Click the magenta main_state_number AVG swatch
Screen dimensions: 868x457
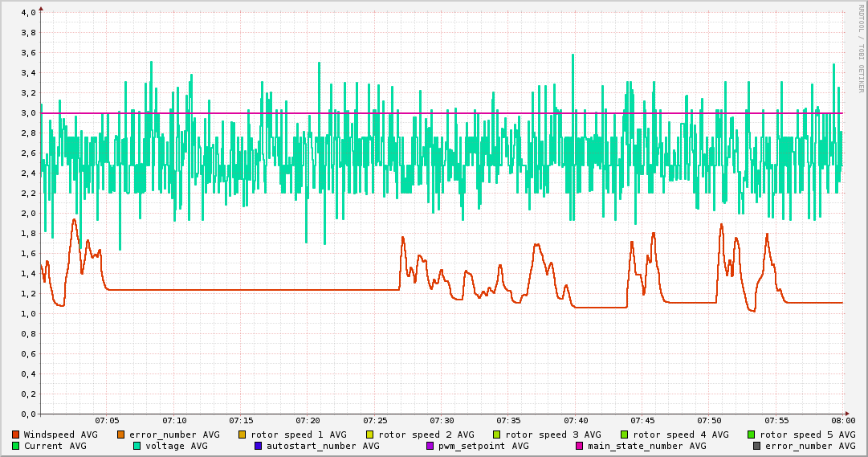pyautogui.click(x=580, y=446)
